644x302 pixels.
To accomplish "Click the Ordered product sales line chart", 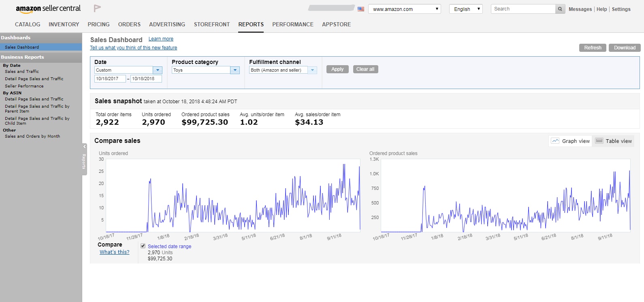I will pos(505,196).
